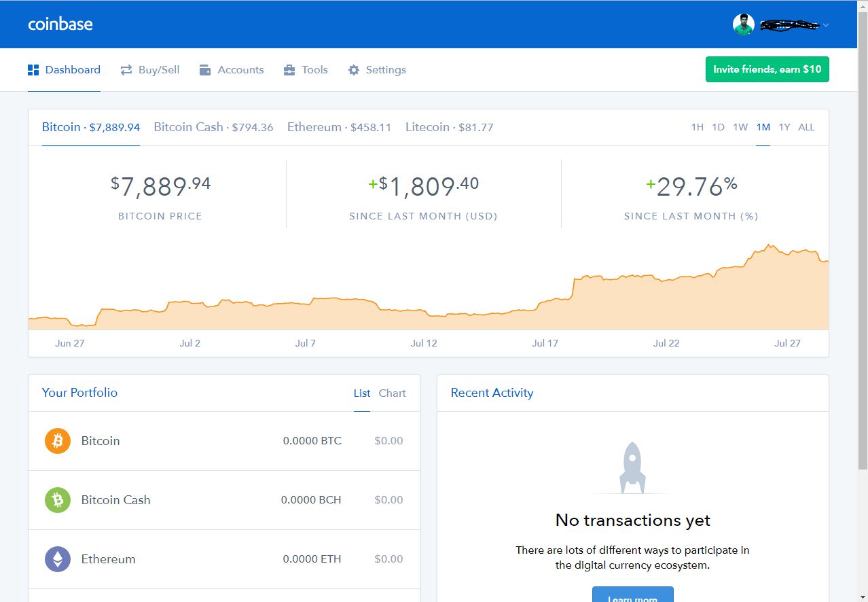Open the Ethereum portfolio row name
The image size is (868, 602).
(x=109, y=559)
